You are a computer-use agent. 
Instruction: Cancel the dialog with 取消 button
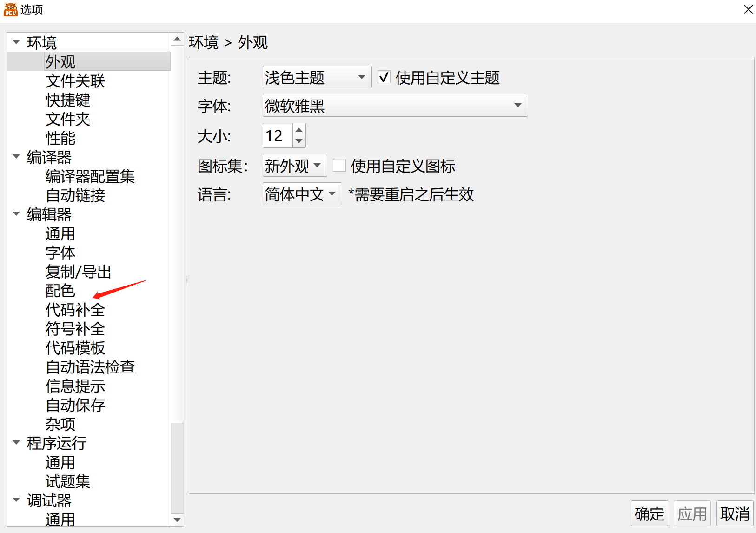click(735, 513)
